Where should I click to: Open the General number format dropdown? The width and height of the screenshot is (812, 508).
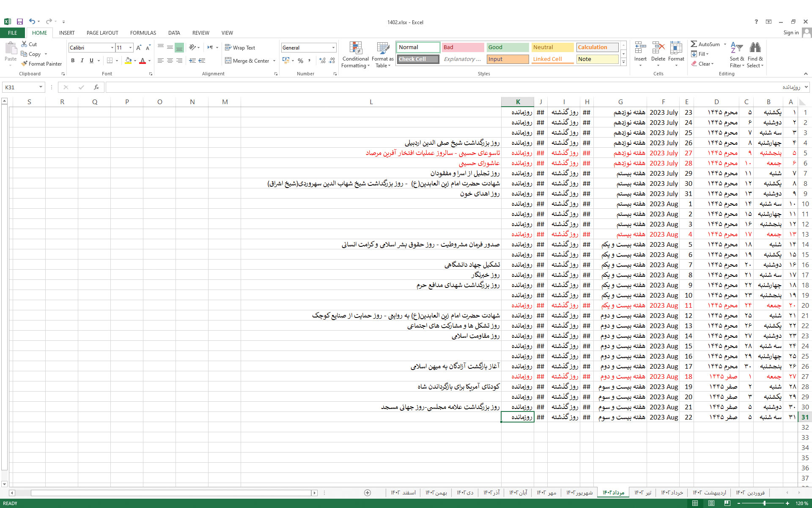(x=333, y=48)
